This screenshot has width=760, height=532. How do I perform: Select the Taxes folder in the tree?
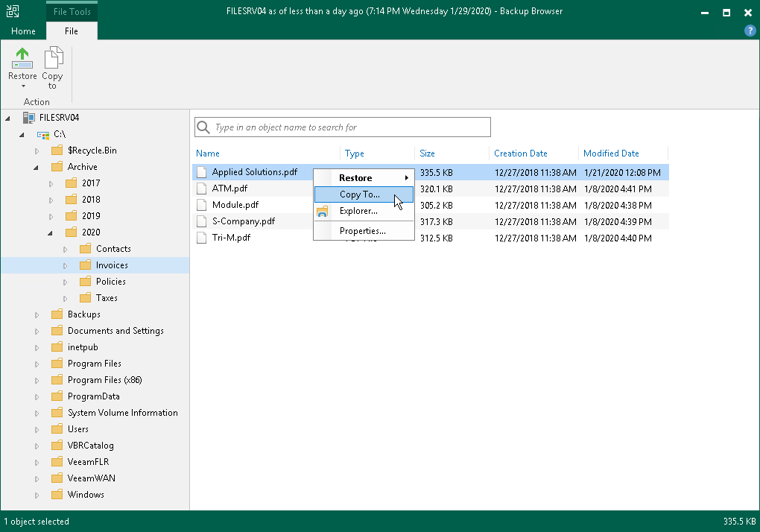[107, 298]
